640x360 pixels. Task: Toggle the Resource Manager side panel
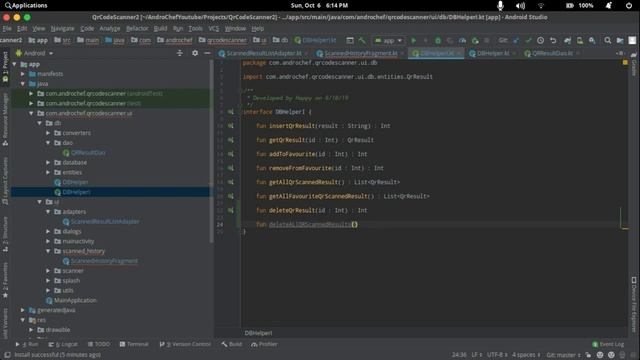point(5,119)
